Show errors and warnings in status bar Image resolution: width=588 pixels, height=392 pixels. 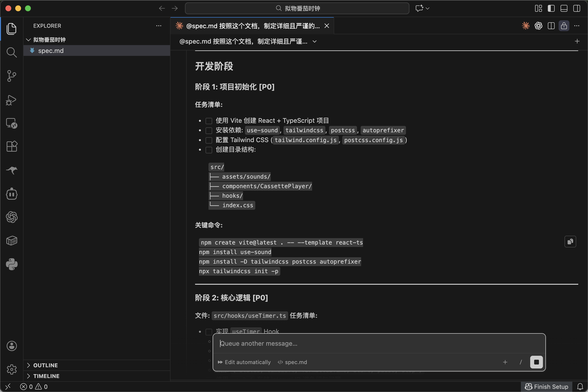(x=34, y=387)
